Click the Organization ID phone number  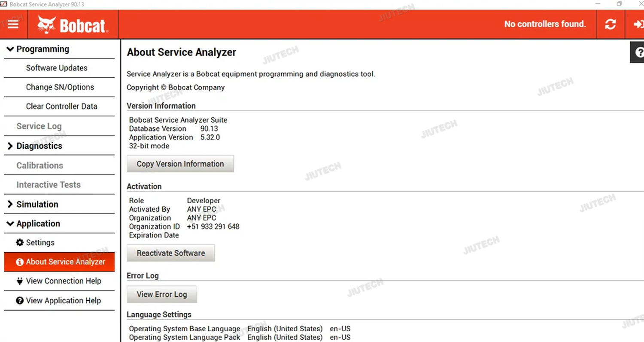[213, 226]
